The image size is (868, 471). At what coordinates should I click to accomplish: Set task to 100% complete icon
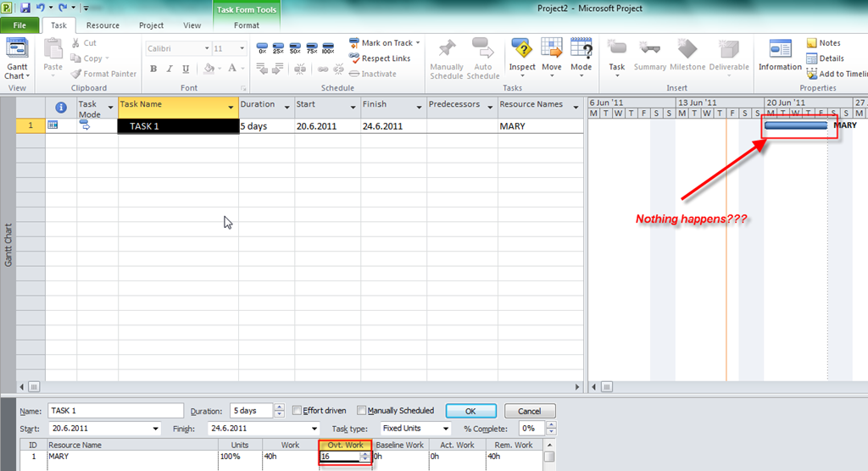click(x=328, y=48)
